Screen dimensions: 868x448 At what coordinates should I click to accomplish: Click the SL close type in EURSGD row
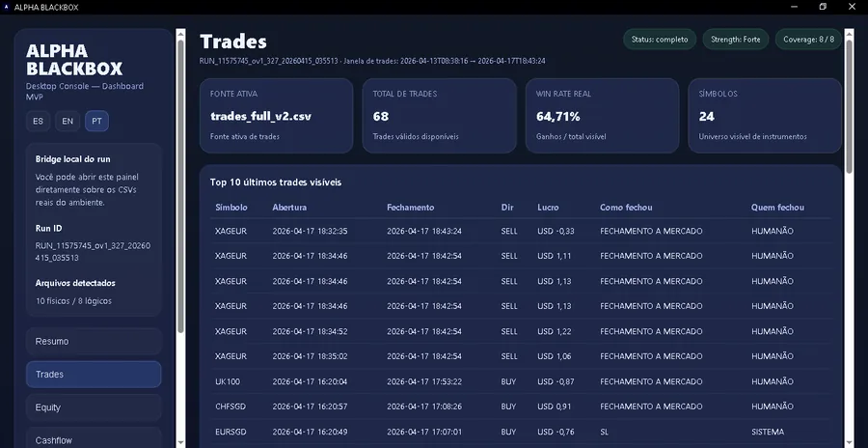(x=605, y=432)
